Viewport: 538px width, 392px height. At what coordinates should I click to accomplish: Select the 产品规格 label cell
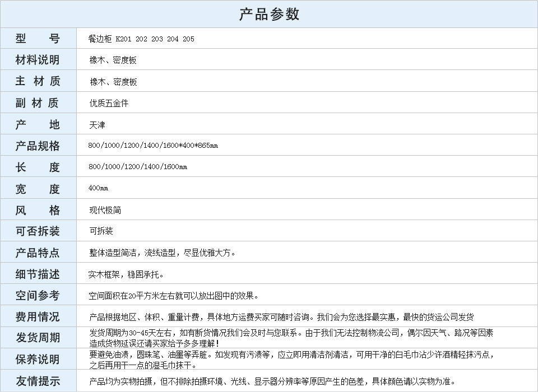coord(38,145)
